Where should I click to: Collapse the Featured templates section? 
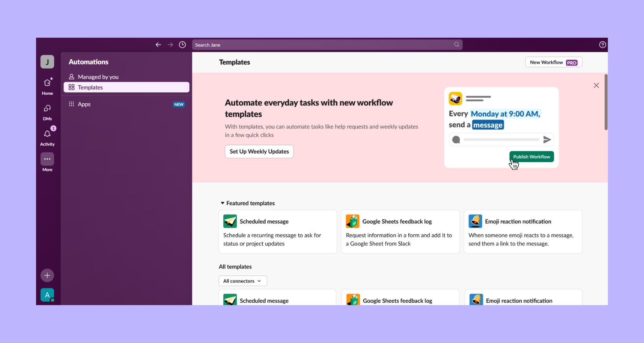[222, 203]
